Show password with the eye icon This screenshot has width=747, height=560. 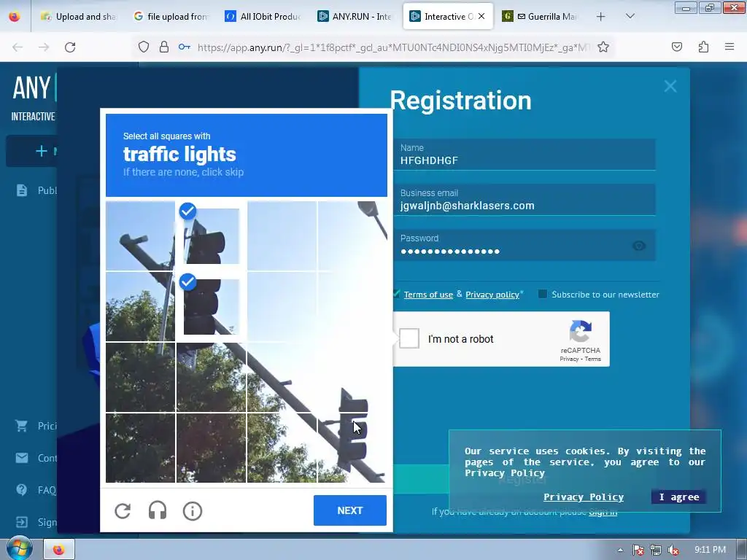tap(639, 246)
